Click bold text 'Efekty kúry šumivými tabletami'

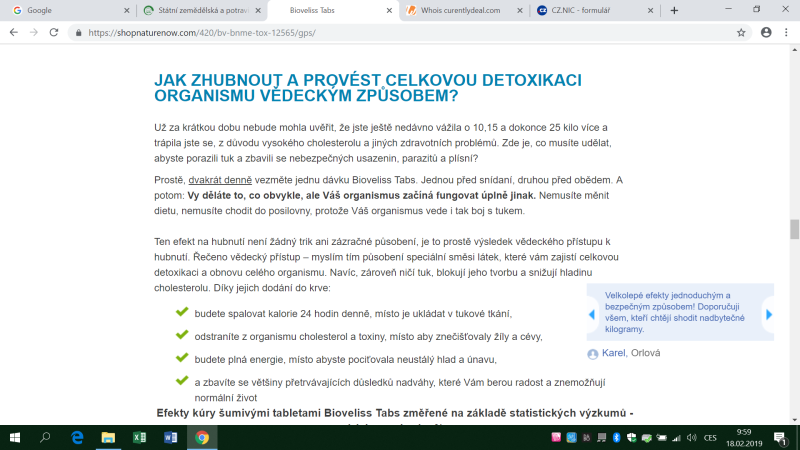(395, 413)
